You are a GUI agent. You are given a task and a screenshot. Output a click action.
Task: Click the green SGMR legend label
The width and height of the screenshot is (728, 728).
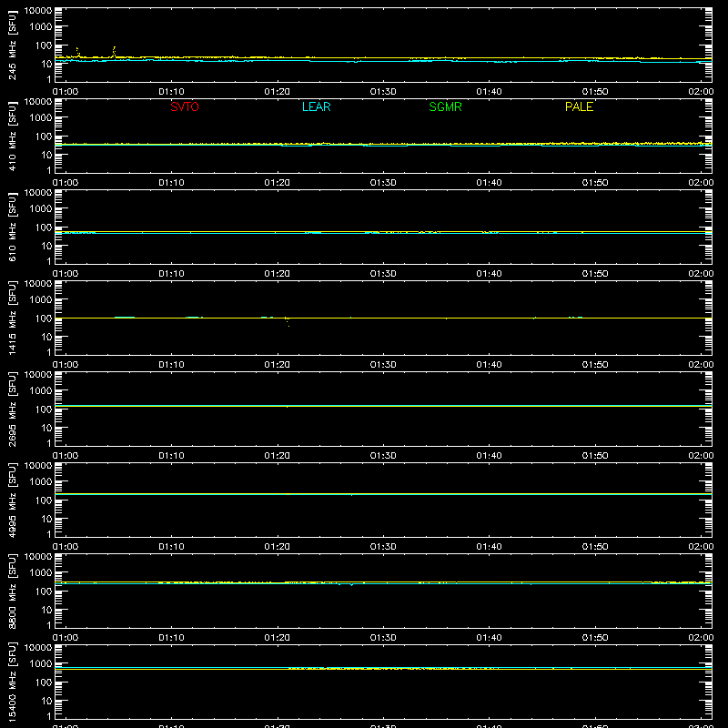(445, 106)
